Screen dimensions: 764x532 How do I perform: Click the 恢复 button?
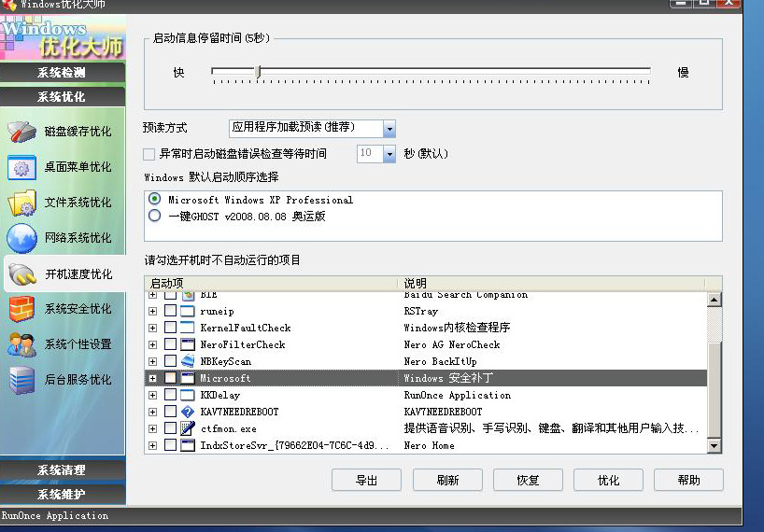[x=528, y=481]
